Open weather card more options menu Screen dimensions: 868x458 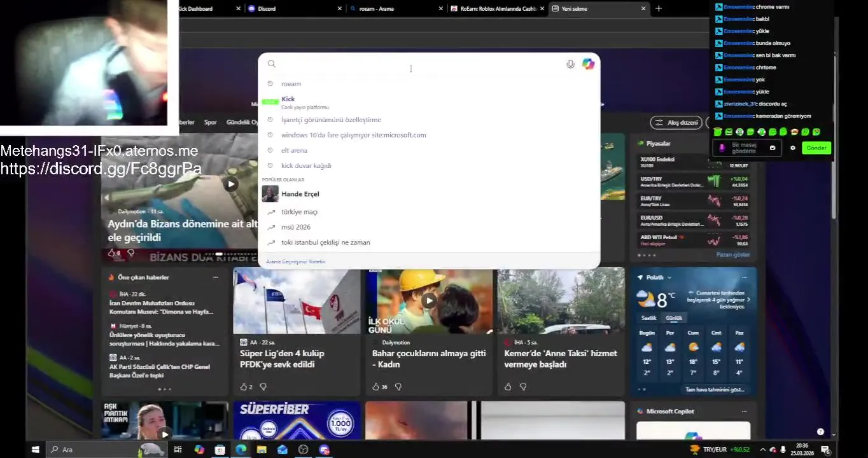(x=745, y=277)
